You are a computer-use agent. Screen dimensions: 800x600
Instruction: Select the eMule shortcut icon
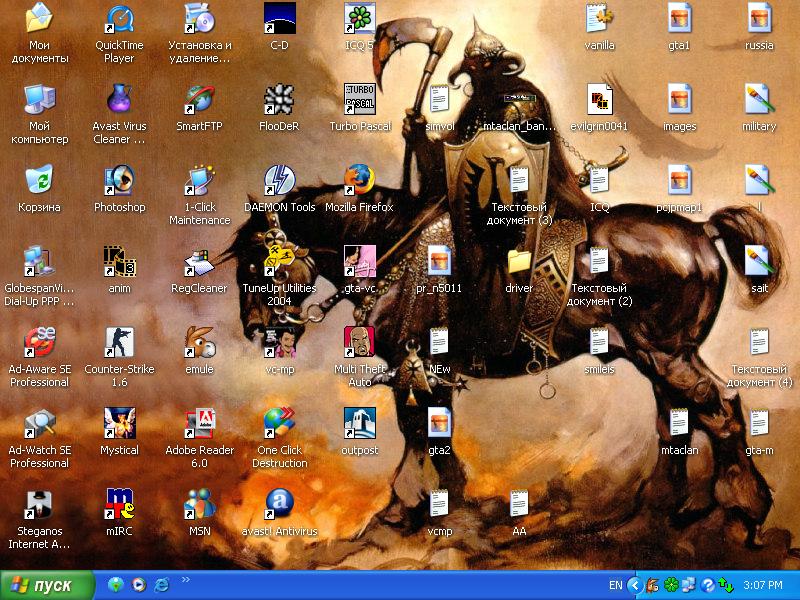(199, 343)
